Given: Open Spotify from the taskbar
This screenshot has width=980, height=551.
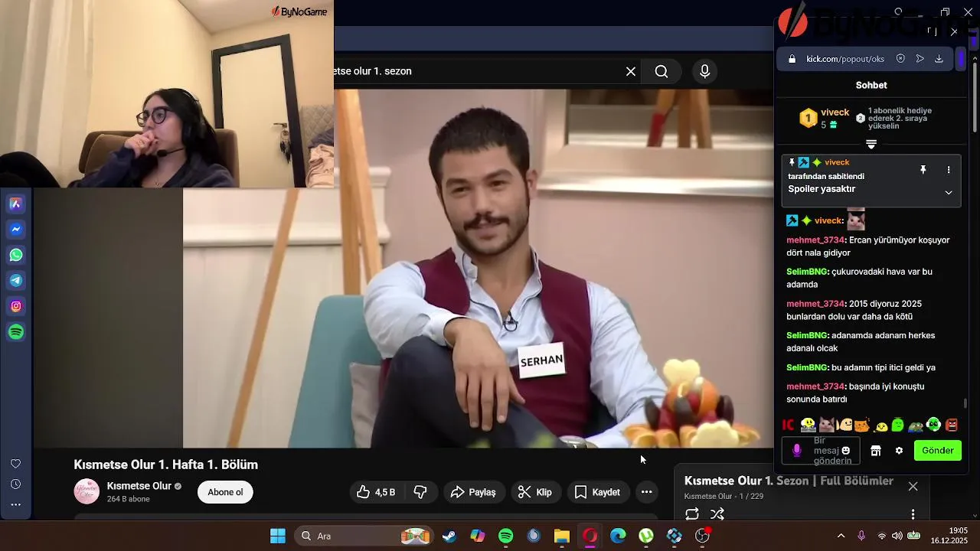Looking at the screenshot, I should pos(505,536).
